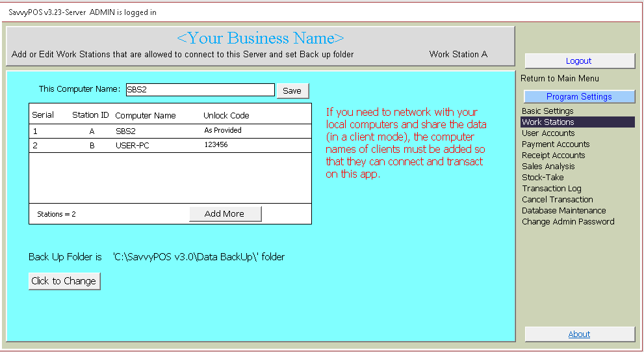Select the Program Settings header
Viewport: 644px width, 352px height.
(x=579, y=96)
